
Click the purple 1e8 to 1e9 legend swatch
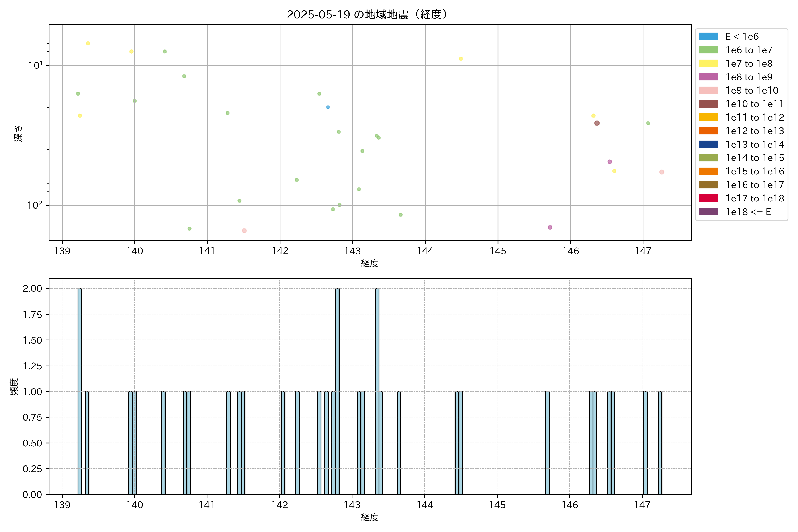(708, 77)
